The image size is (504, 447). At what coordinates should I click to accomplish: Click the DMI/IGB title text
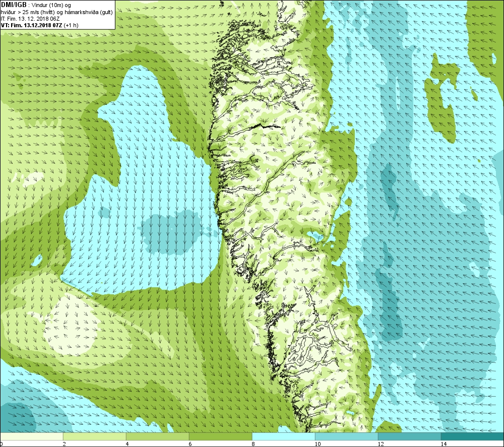(14, 5)
